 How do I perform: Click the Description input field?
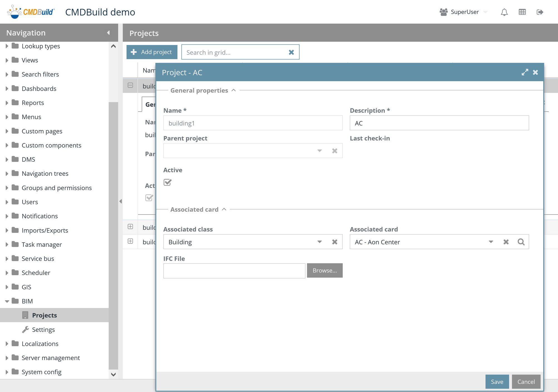coord(439,123)
